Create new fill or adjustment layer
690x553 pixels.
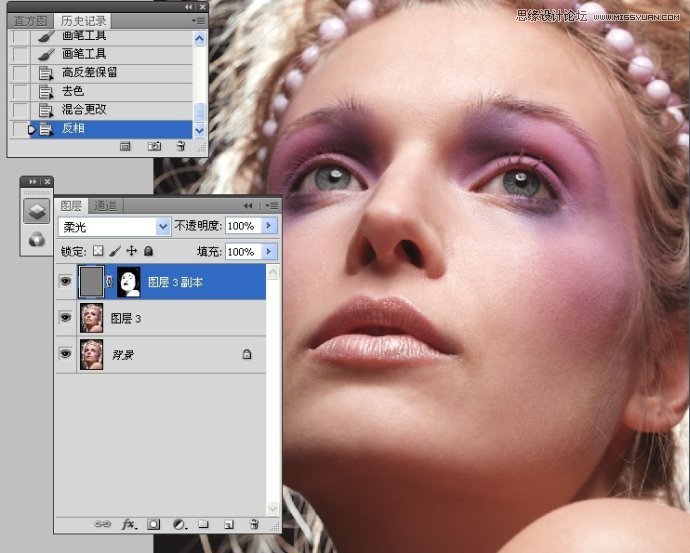coord(179,524)
